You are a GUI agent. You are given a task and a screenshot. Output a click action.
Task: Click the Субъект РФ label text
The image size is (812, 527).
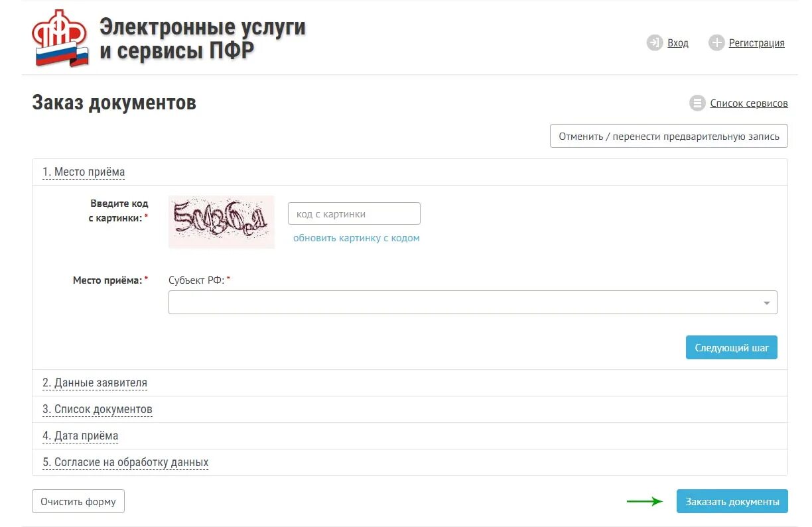199,280
